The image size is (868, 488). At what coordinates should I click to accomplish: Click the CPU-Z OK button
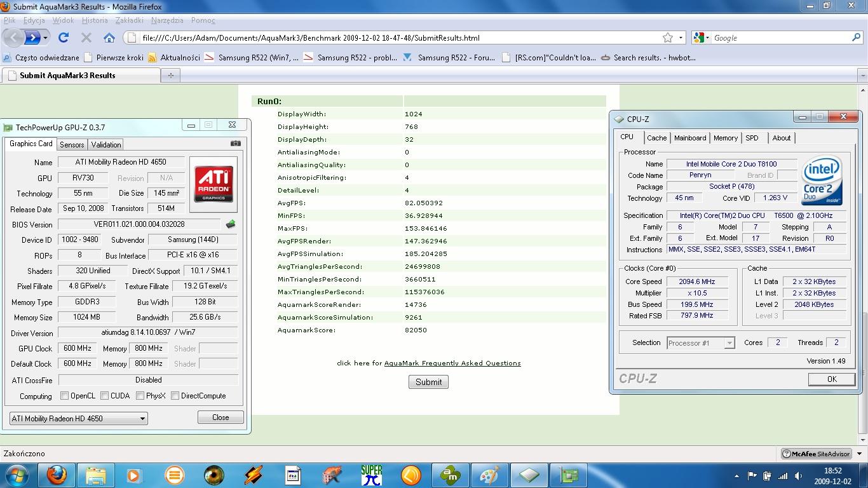[831, 379]
